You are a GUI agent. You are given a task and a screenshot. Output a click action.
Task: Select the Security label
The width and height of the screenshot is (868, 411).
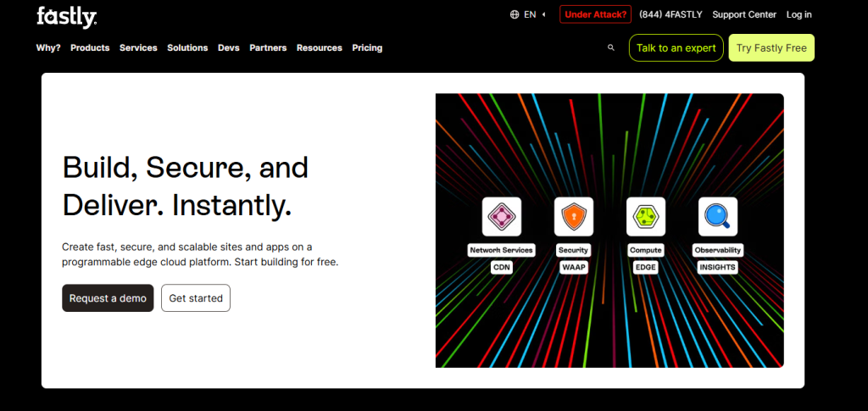[x=574, y=250]
